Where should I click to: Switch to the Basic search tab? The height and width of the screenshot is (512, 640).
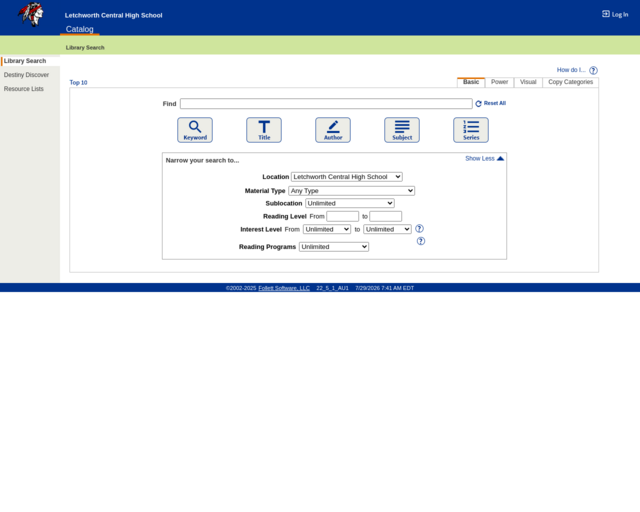point(471,82)
